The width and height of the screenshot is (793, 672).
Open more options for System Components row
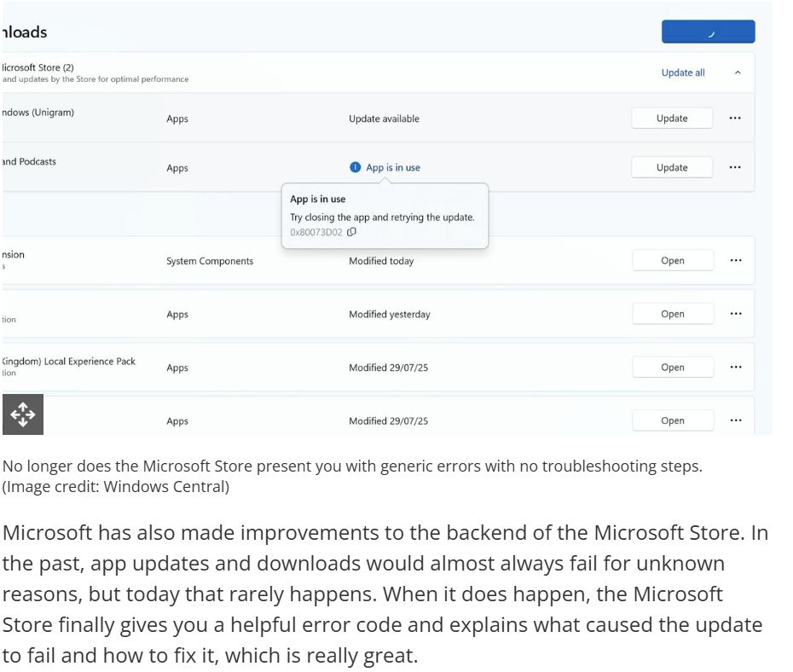[736, 260]
